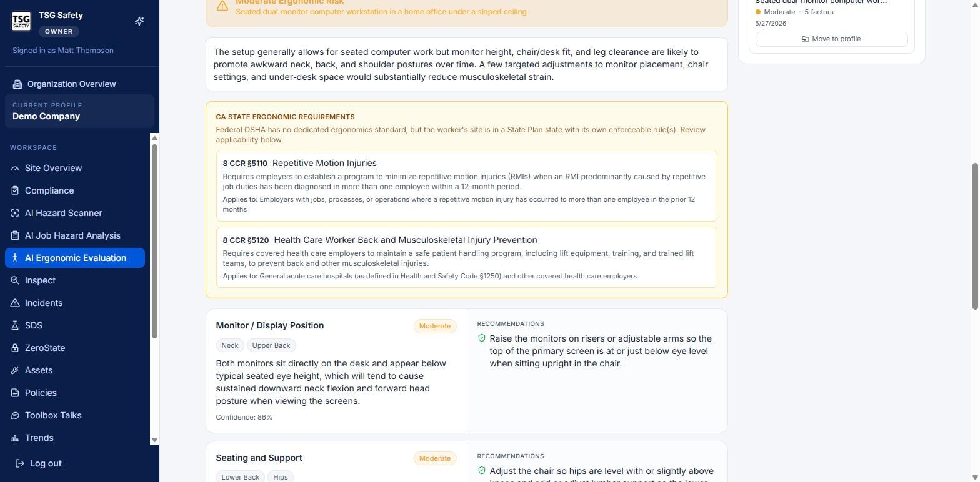Open the Compliance section

click(x=75, y=190)
